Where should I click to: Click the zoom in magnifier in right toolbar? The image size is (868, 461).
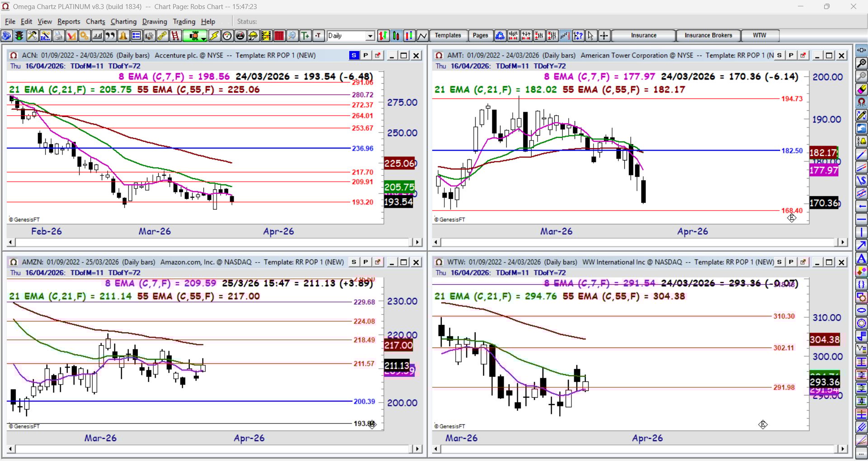[x=862, y=63]
